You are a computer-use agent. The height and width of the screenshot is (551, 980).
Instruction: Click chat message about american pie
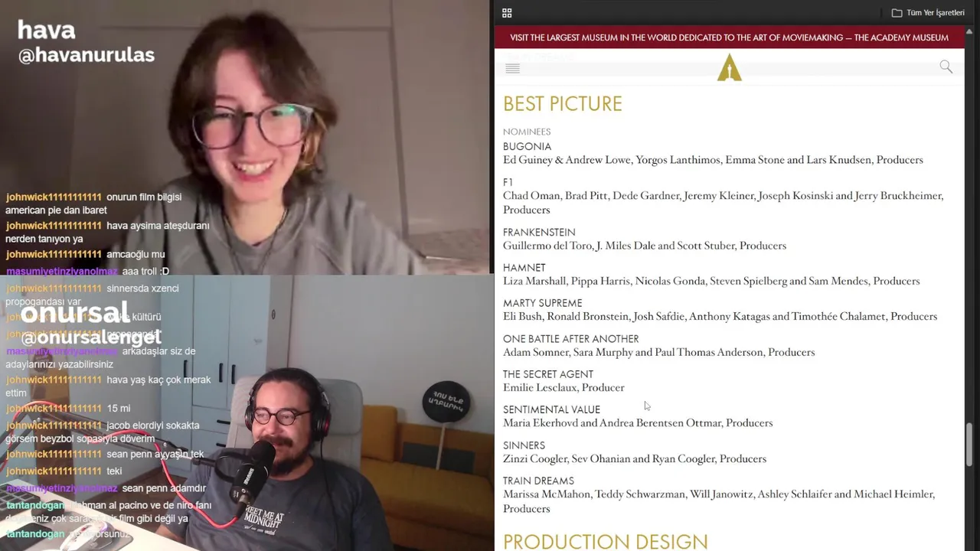tap(93, 204)
